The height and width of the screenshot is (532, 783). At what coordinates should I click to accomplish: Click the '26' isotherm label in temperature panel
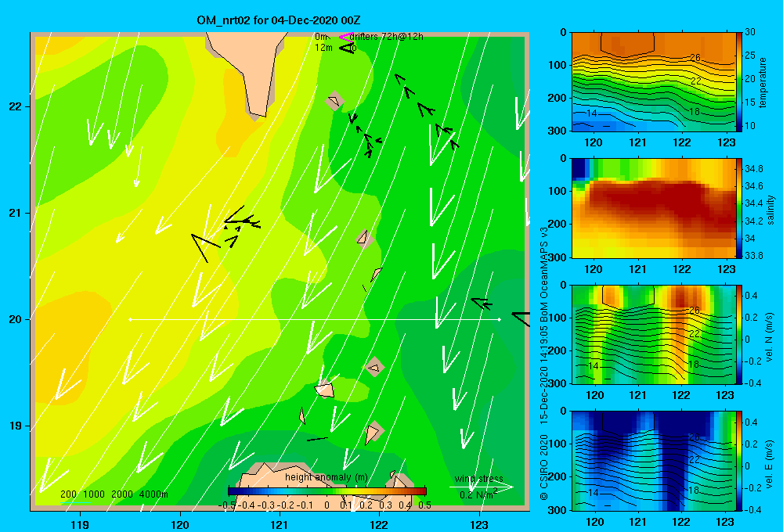(695, 58)
